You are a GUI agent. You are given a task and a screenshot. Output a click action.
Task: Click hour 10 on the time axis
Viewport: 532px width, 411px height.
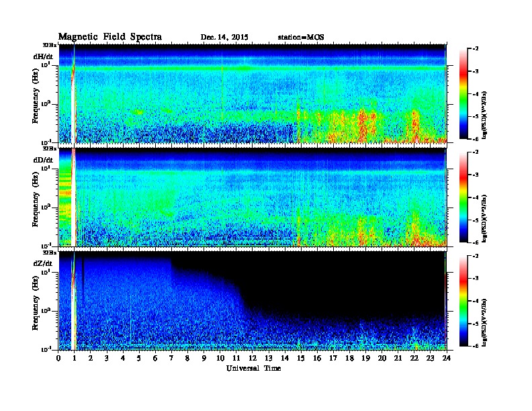(220, 358)
